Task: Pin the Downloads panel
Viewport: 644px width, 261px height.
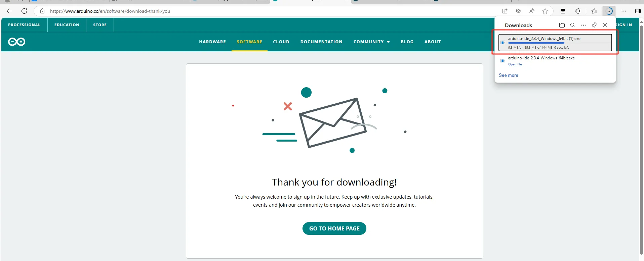Action: click(x=594, y=25)
